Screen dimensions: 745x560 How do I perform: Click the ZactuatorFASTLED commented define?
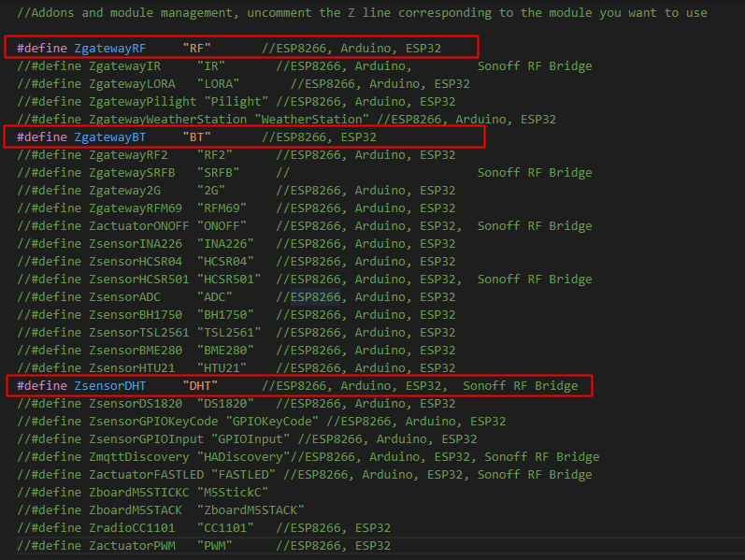pyautogui.click(x=304, y=474)
